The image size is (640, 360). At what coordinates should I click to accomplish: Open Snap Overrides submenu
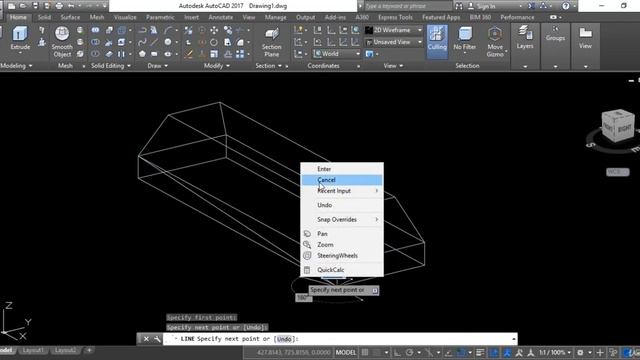(342, 220)
